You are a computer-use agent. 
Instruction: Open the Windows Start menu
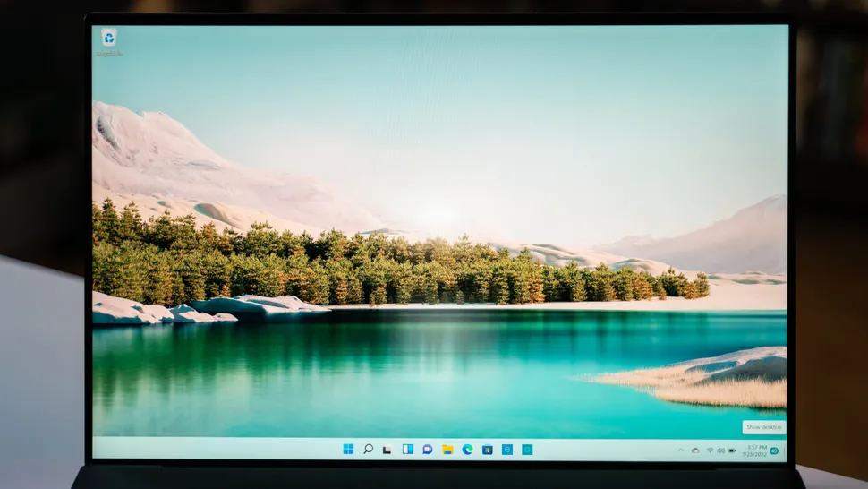click(348, 449)
